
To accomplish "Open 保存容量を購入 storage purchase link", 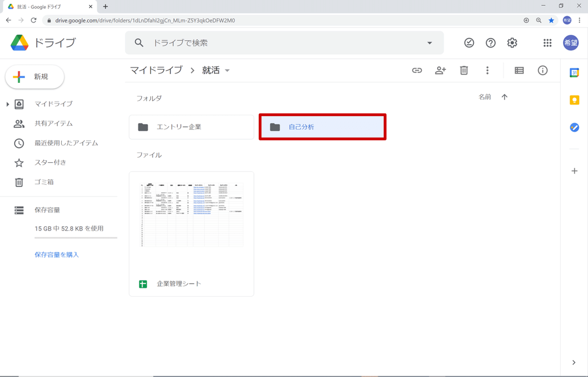I will [56, 254].
